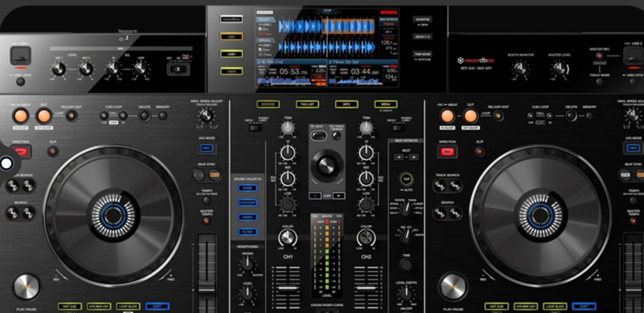This screenshot has width=644, height=313.
Task: Click the CH2 HI EQ knob
Action: [366, 153]
